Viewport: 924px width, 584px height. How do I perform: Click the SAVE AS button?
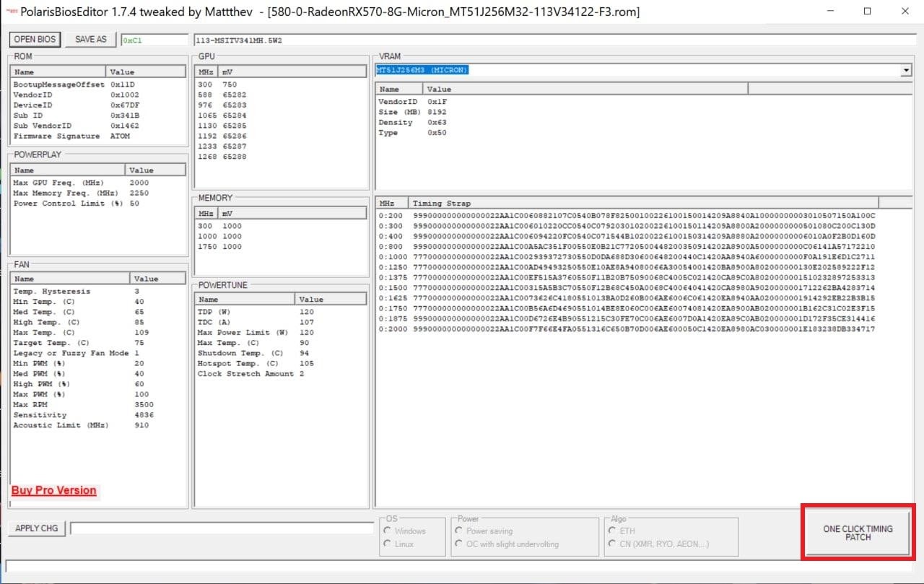pyautogui.click(x=91, y=40)
